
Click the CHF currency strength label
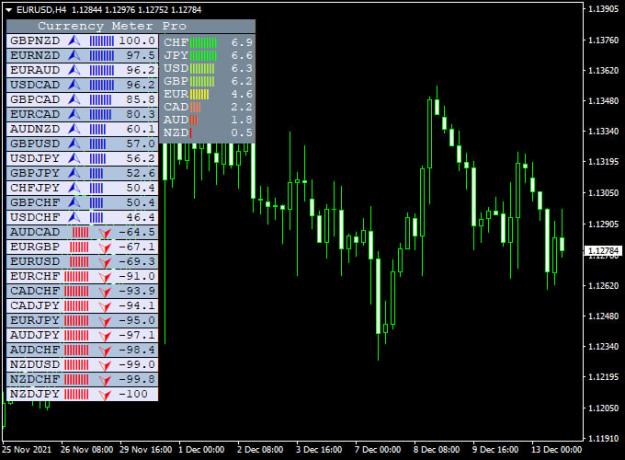(x=176, y=43)
